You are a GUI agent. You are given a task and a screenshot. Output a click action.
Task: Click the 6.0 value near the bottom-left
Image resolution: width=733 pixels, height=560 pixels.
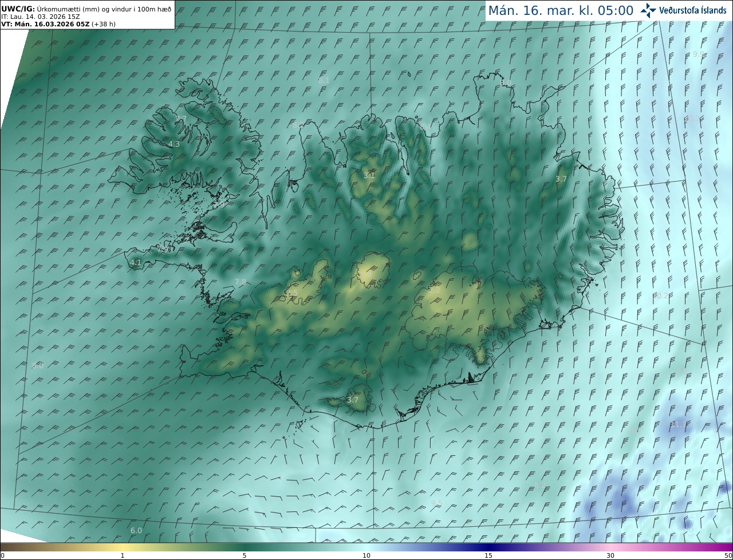click(x=136, y=531)
